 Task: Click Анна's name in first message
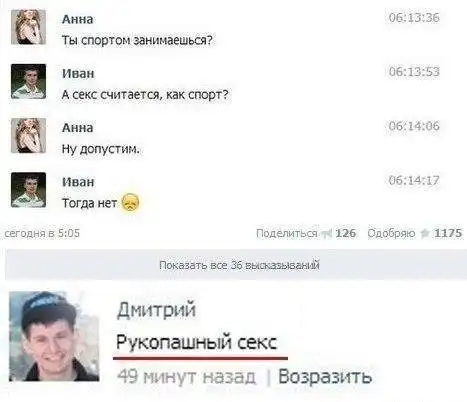click(77, 19)
